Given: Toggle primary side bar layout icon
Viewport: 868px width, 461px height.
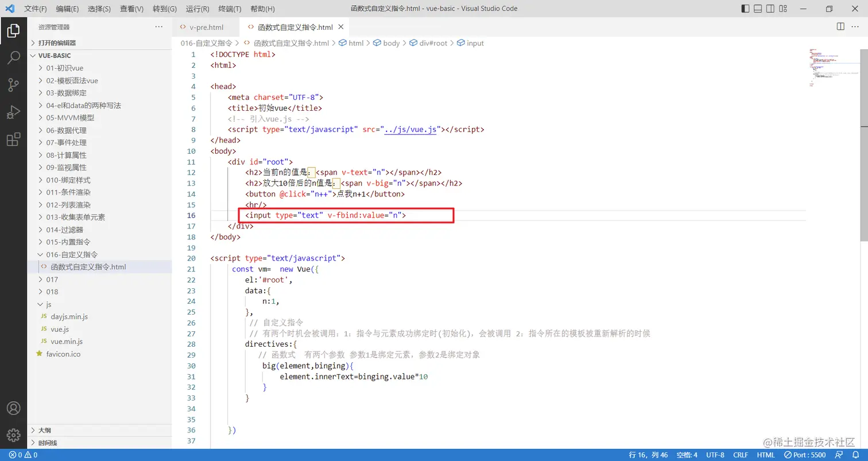Looking at the screenshot, I should point(745,9).
